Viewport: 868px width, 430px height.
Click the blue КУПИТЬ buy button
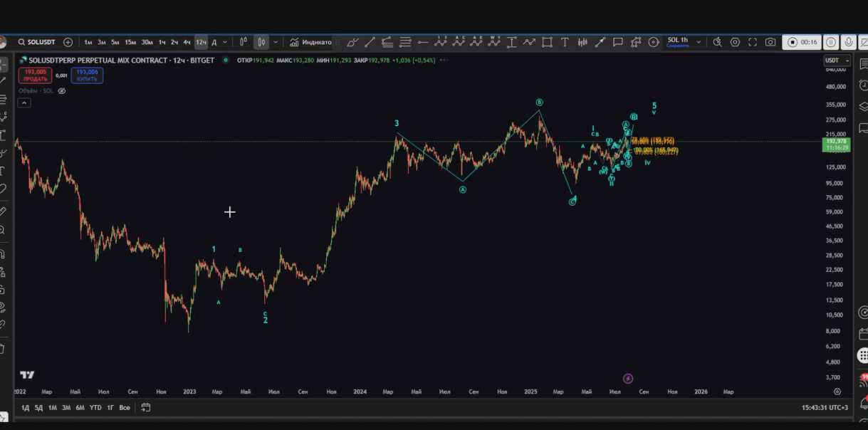pyautogui.click(x=87, y=75)
